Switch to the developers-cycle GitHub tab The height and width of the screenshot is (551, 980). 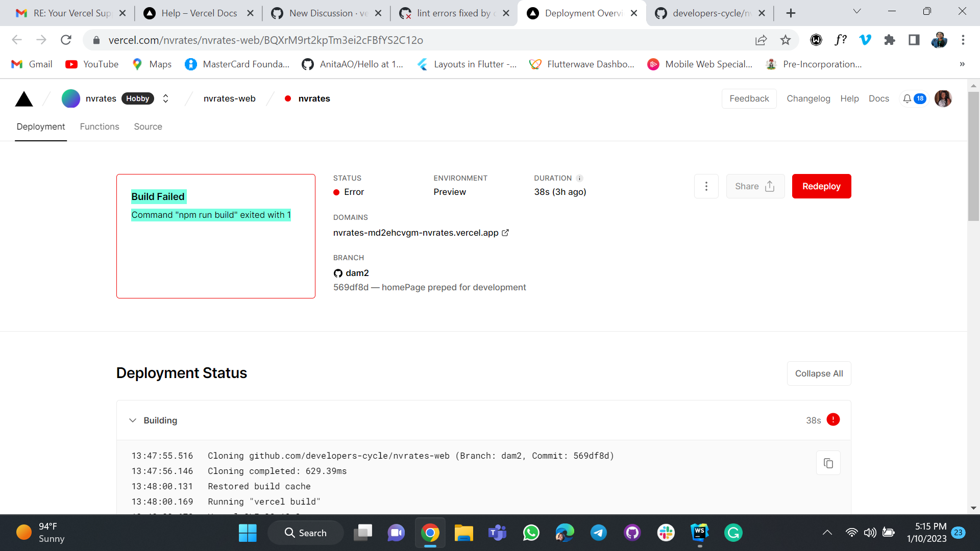(710, 13)
